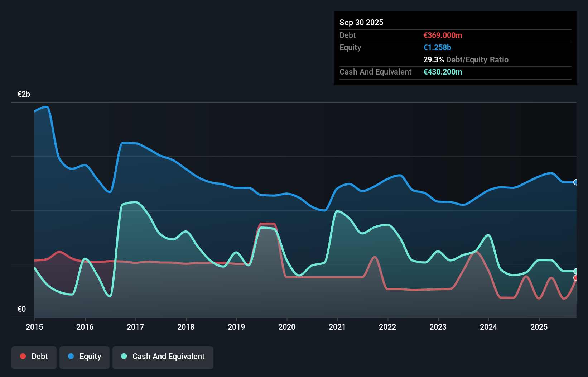Click the Equity label in the tooltip

[350, 48]
